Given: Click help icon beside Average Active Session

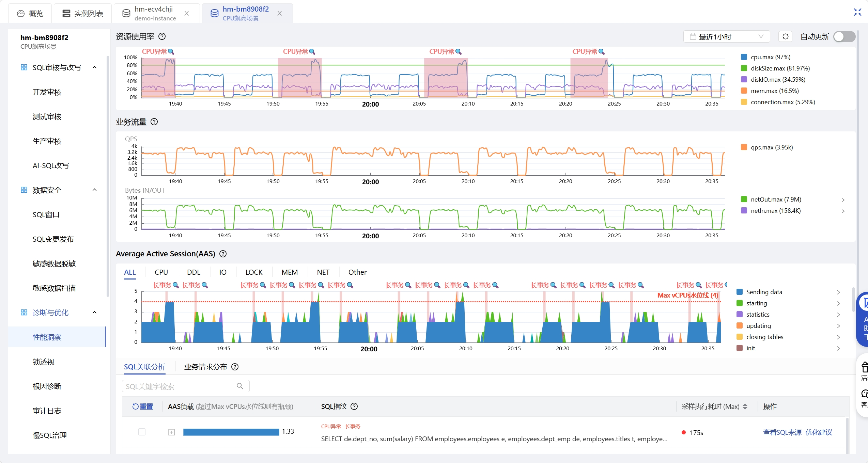Looking at the screenshot, I should (223, 254).
